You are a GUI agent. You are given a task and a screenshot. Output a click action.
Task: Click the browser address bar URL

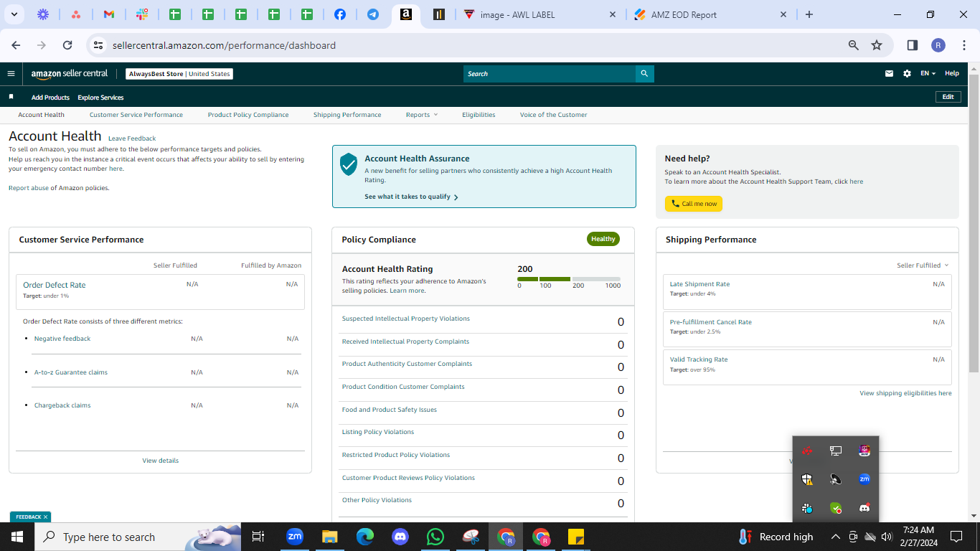[x=224, y=45]
